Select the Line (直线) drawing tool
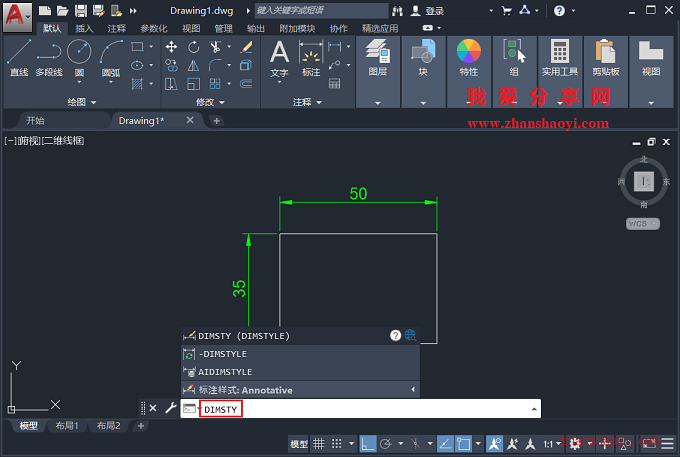Screen dimensions: 680x457 pyautogui.click(x=19, y=58)
